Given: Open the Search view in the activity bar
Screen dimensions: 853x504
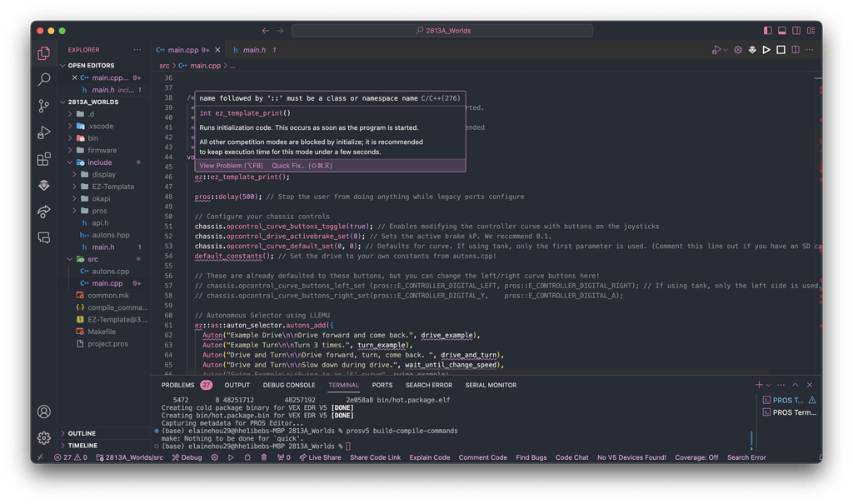Looking at the screenshot, I should [43, 81].
